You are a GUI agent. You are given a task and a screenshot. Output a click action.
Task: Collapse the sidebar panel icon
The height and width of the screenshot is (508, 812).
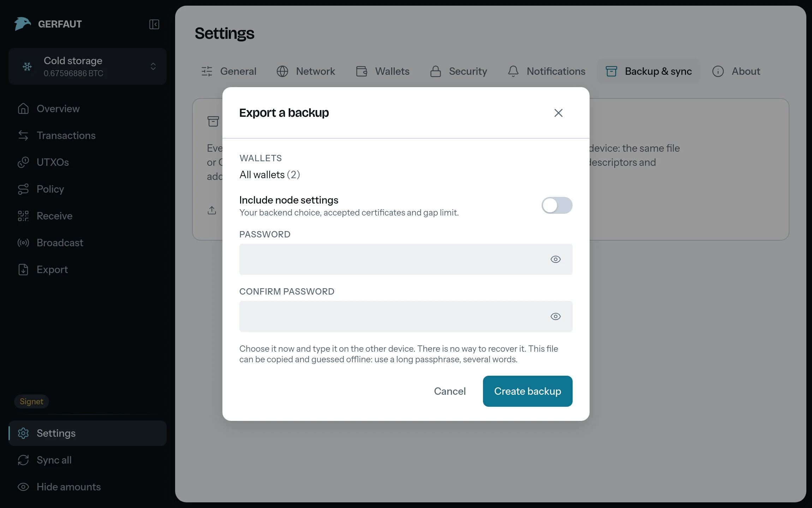point(154,24)
